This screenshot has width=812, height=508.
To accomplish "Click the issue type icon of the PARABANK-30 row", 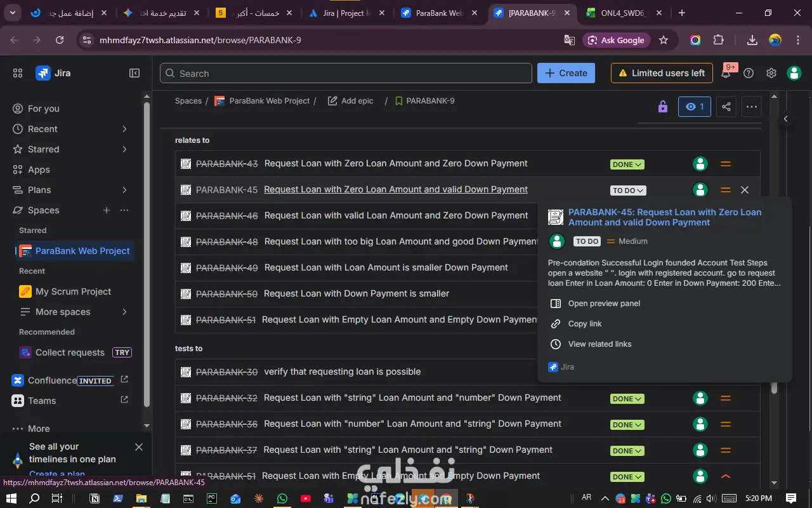I will click(186, 372).
